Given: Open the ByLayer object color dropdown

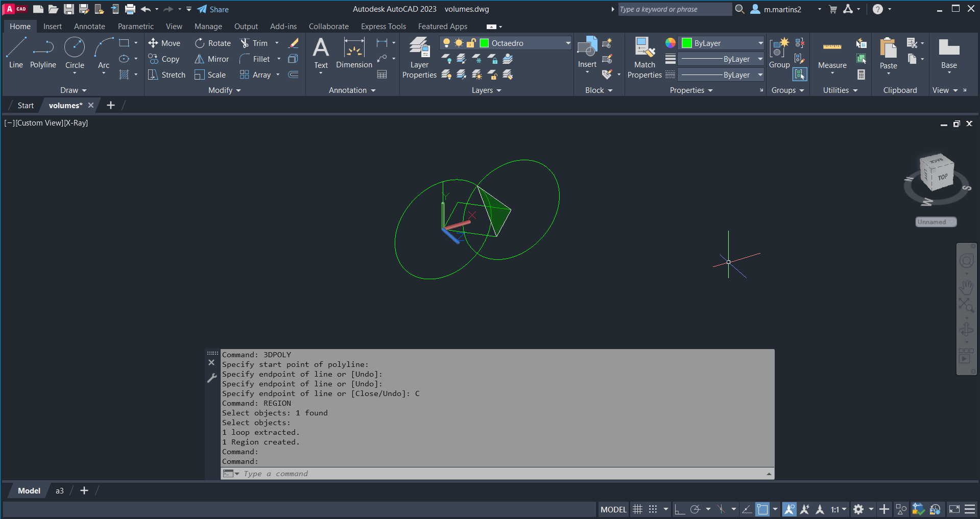Looking at the screenshot, I should coord(760,43).
